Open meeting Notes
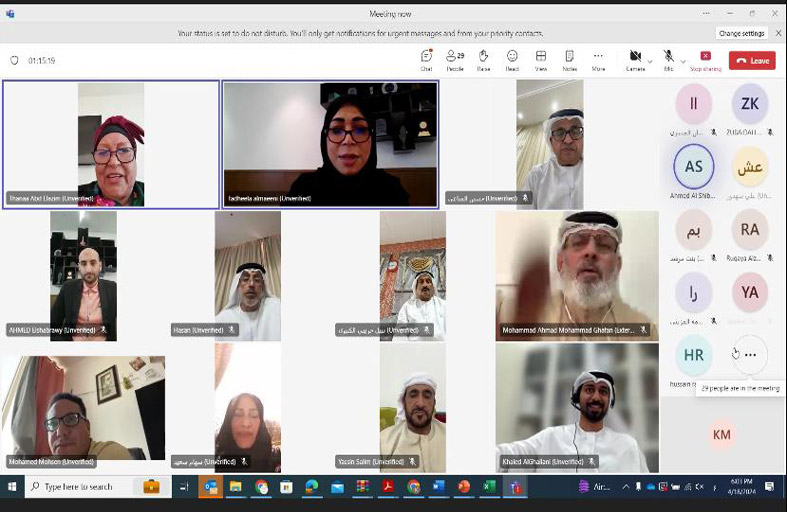Viewport: 787px width, 512px height. [569, 58]
